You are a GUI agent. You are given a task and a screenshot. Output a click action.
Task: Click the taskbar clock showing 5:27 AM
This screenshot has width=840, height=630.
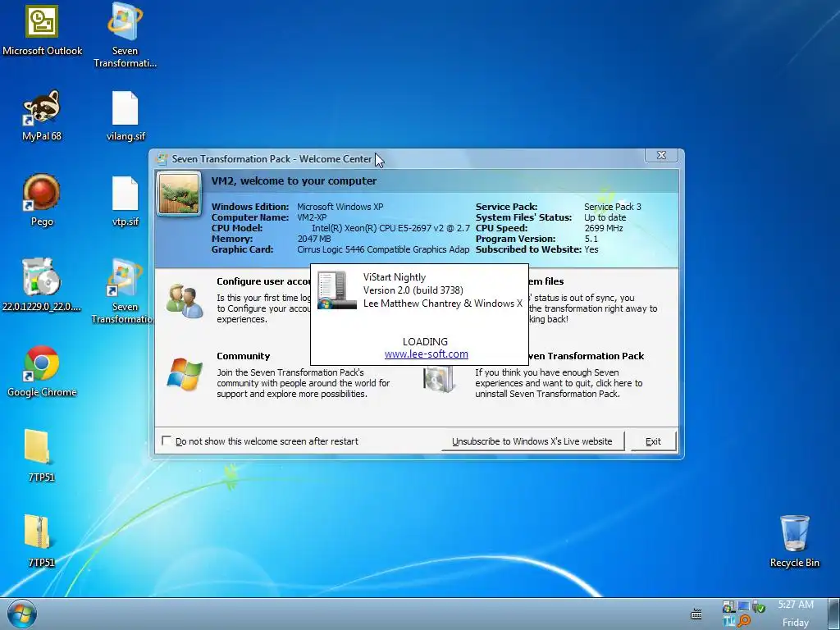coord(796,605)
